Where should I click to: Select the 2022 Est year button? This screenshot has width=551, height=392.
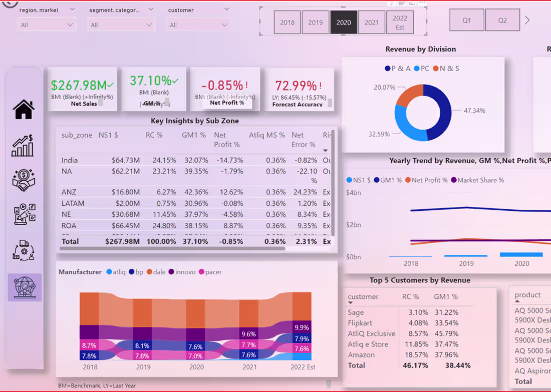[x=399, y=22]
